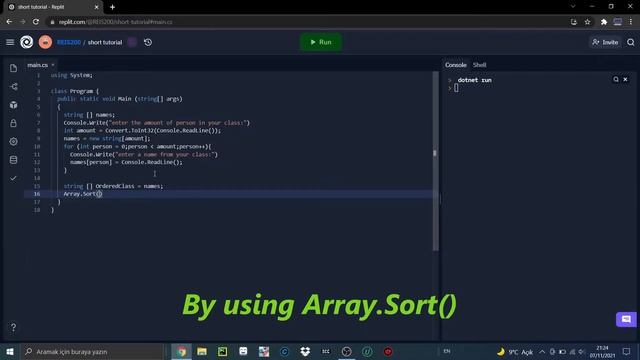The image size is (640, 360).
Task: Go forward in the browser
Action: click(22, 22)
